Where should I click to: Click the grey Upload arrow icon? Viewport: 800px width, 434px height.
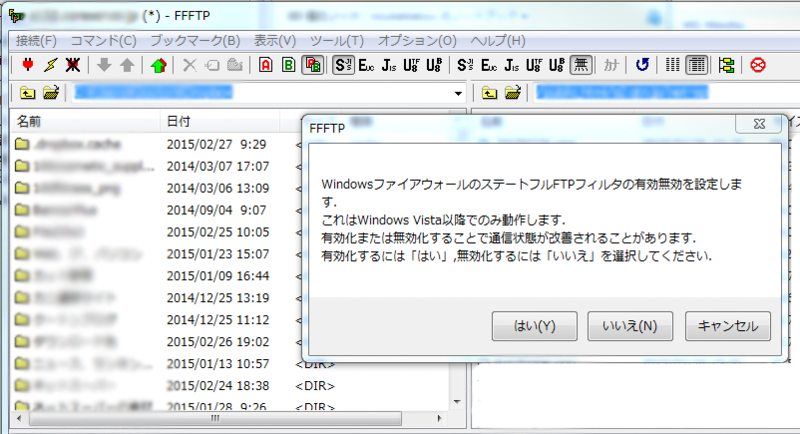coord(127,65)
